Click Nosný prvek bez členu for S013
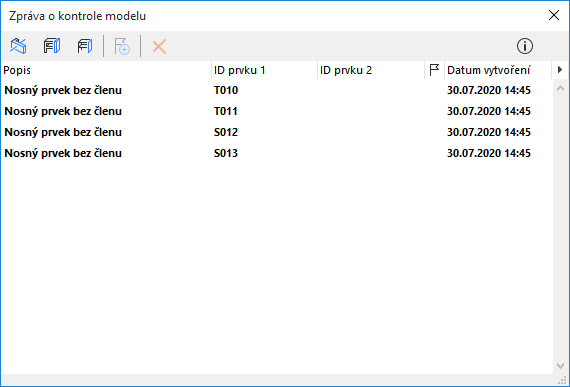Screen dimensions: 570x387 (x=63, y=153)
